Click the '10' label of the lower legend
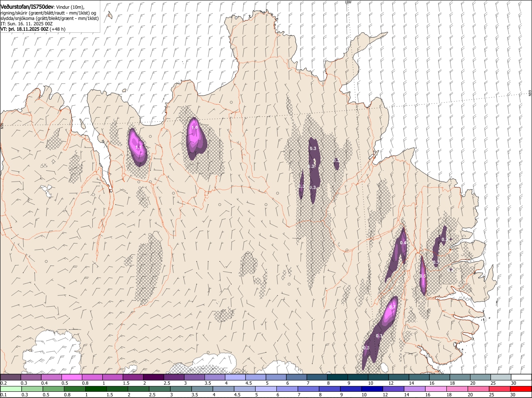The width and height of the screenshot is (532, 398). pyautogui.click(x=364, y=395)
